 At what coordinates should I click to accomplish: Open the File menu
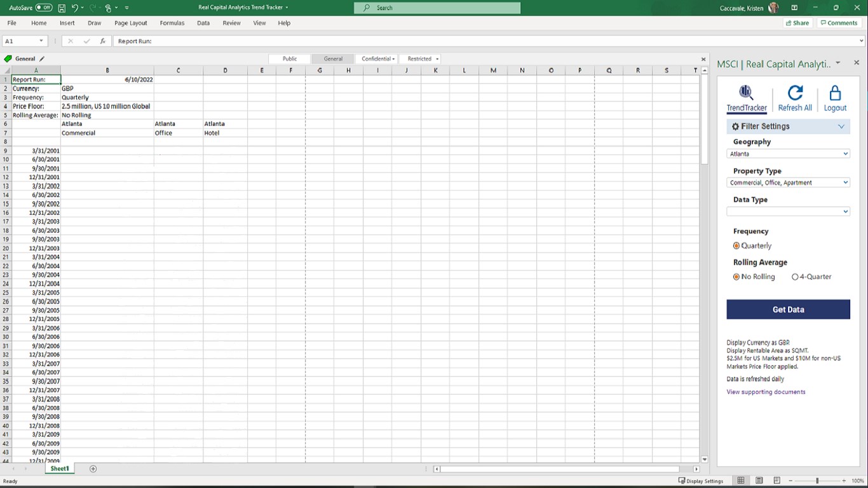[x=12, y=23]
